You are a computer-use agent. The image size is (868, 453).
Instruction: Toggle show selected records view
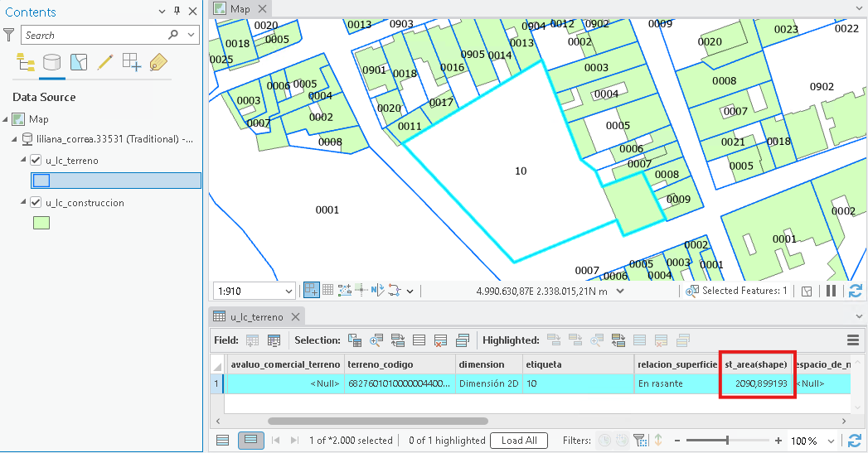click(250, 441)
